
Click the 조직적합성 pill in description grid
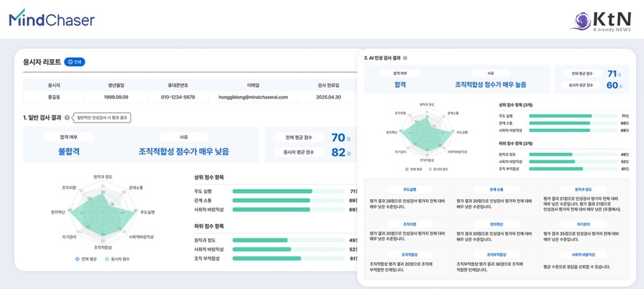click(x=409, y=255)
